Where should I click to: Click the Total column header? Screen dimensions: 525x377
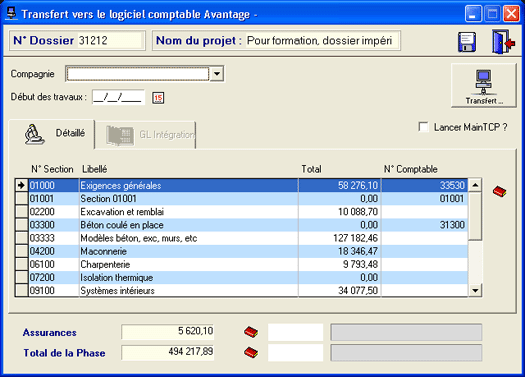coord(311,169)
